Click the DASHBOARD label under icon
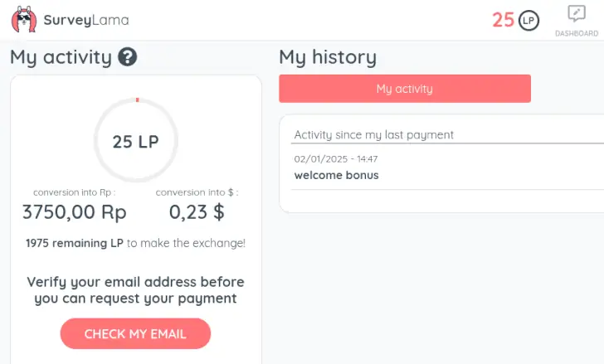 pos(577,33)
